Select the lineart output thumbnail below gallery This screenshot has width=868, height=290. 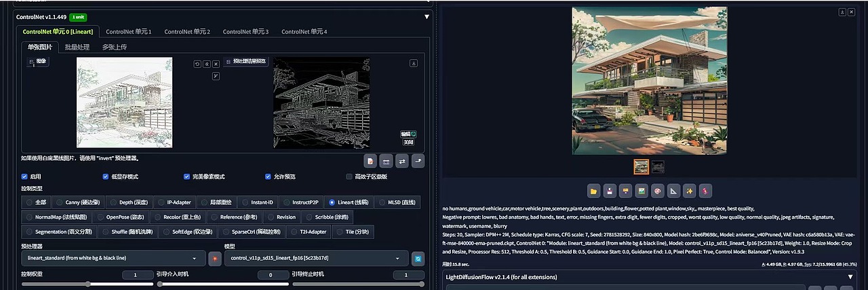click(658, 166)
